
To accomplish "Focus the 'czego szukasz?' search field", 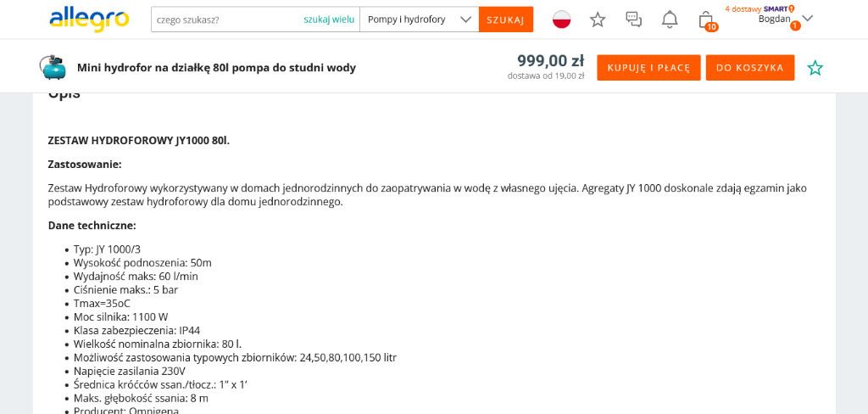I will tap(225, 20).
